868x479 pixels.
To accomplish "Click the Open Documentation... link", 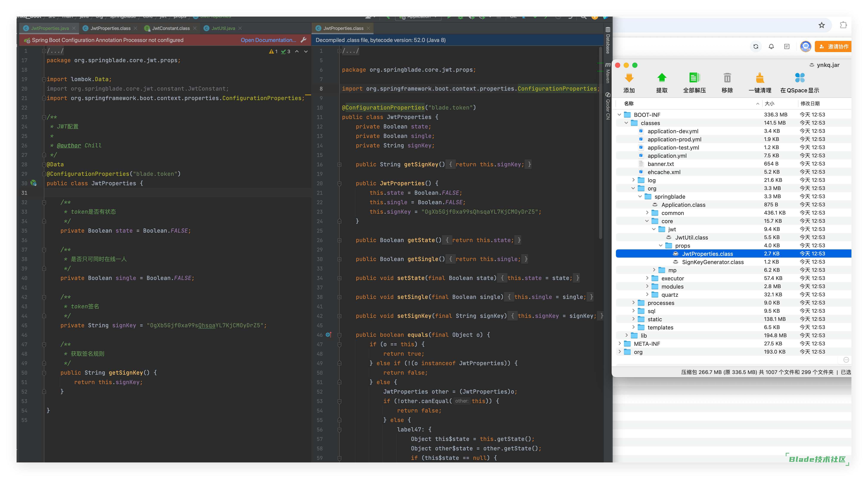I will pyautogui.click(x=268, y=40).
